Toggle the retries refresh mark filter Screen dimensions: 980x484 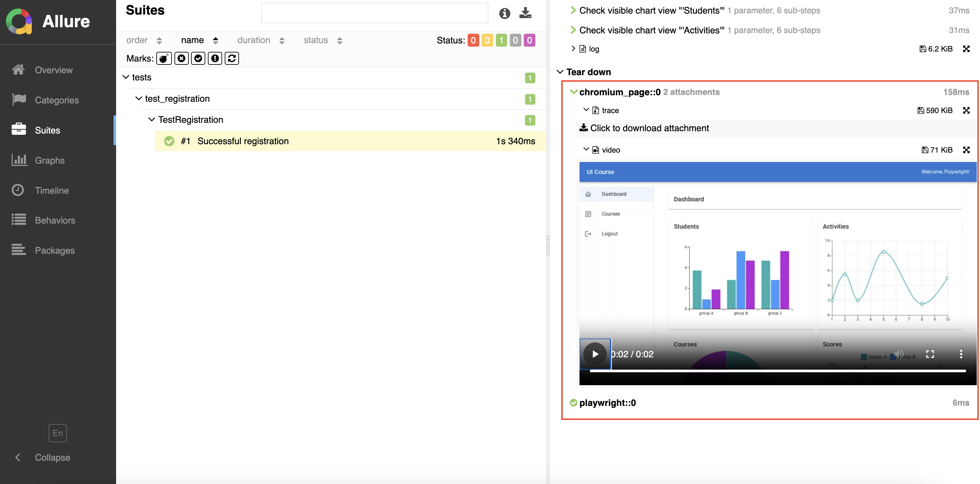point(232,59)
